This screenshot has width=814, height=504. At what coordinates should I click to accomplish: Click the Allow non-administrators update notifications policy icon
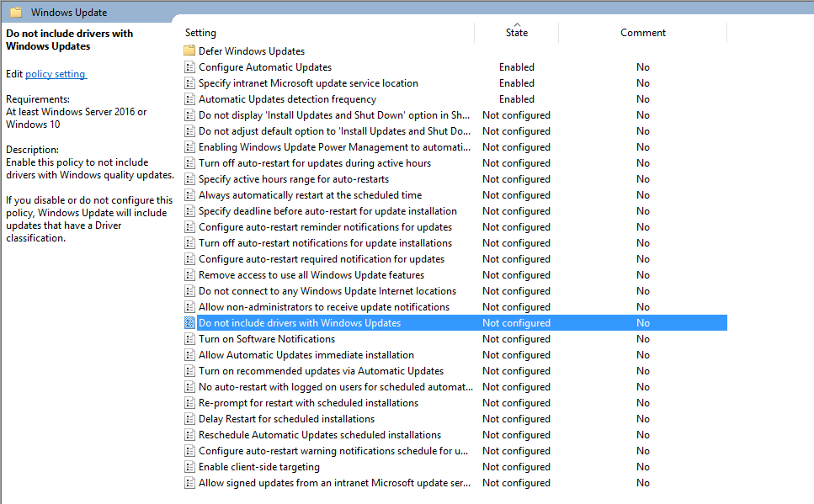190,307
